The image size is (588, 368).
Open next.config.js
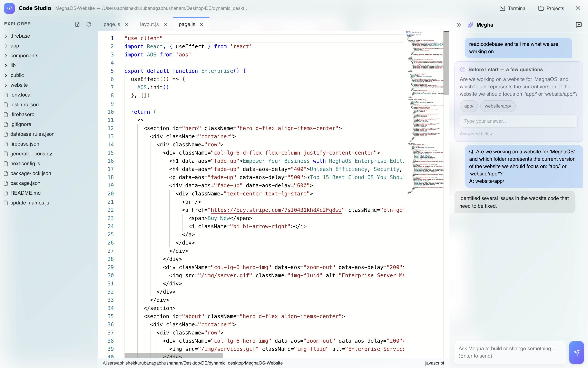point(49,164)
